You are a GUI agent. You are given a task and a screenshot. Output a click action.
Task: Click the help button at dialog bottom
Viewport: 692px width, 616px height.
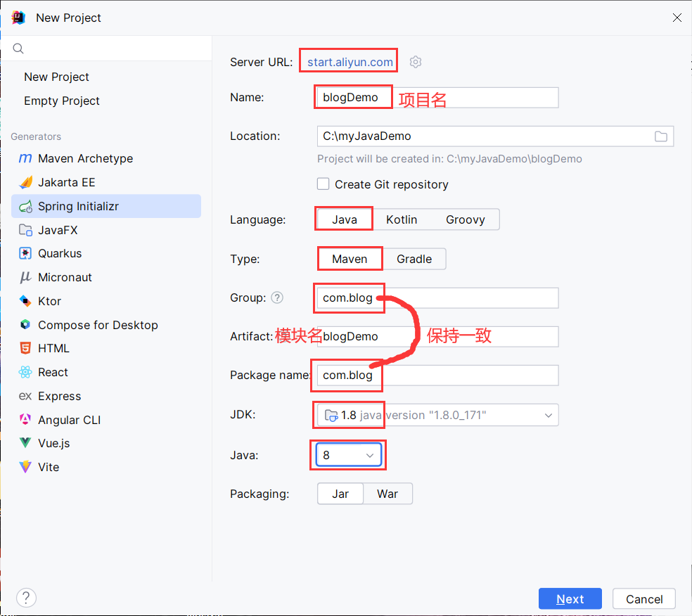27,598
